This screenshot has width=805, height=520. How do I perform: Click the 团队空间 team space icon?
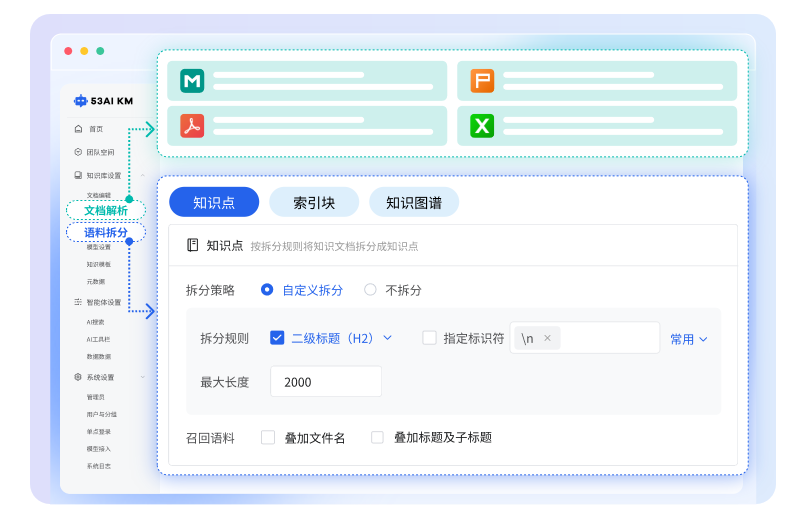(x=78, y=152)
